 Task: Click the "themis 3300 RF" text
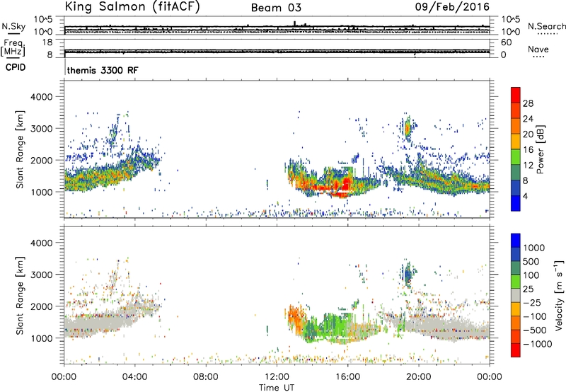[x=103, y=70]
